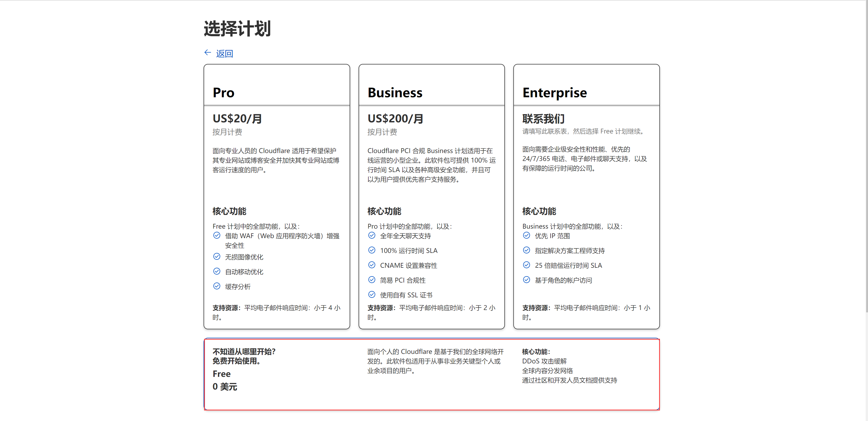Click checkmark icon beside 缓存分析
This screenshot has height=421, width=868.
click(x=217, y=286)
